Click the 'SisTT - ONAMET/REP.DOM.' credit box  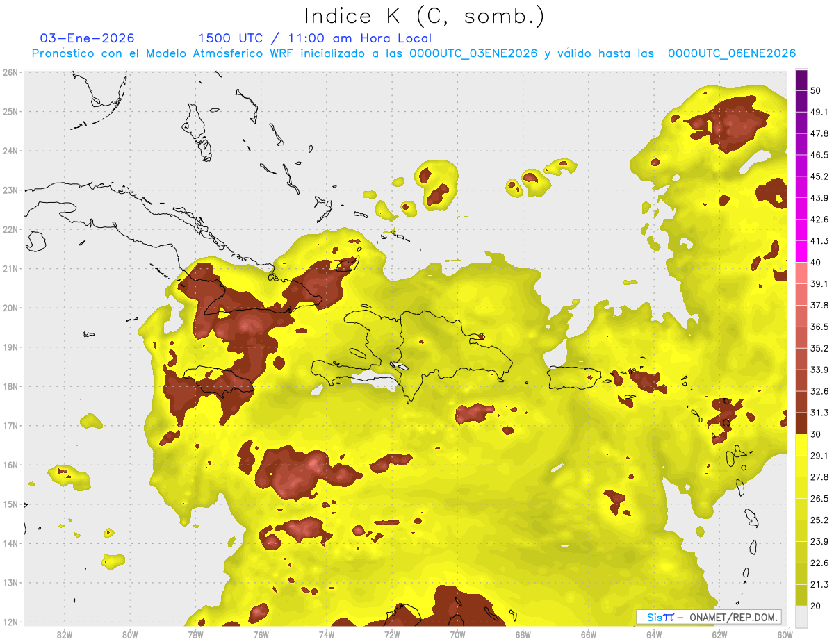click(x=709, y=617)
